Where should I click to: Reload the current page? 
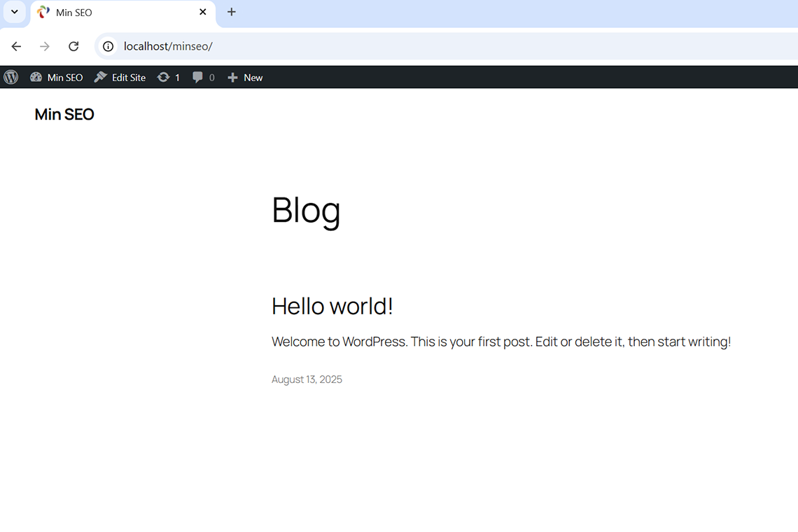click(73, 47)
